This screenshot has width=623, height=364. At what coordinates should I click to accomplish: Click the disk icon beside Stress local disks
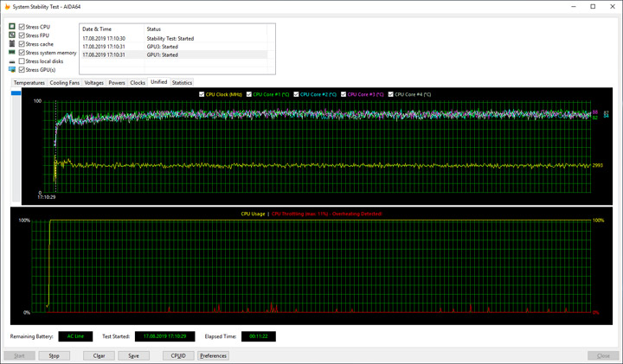[12, 61]
